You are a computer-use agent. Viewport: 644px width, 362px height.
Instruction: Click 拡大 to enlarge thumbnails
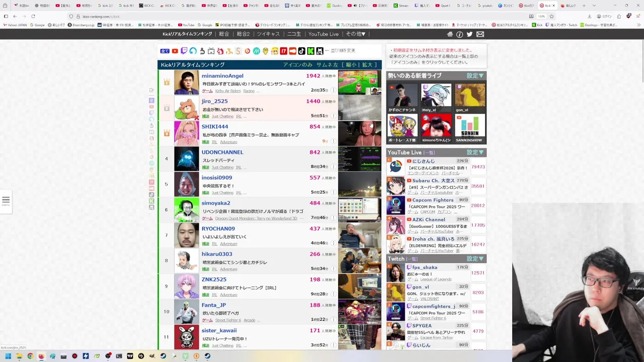[367, 65]
